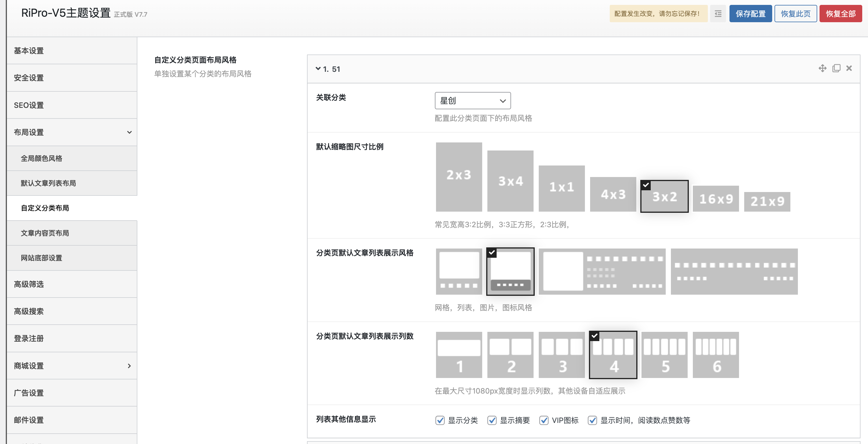Select the text-only title display style

734,271
